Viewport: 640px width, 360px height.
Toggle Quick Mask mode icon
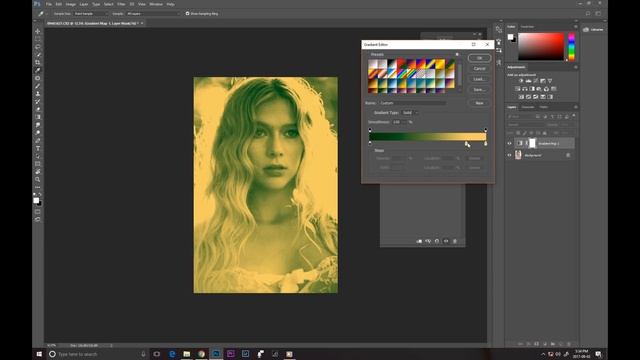pos(38,212)
